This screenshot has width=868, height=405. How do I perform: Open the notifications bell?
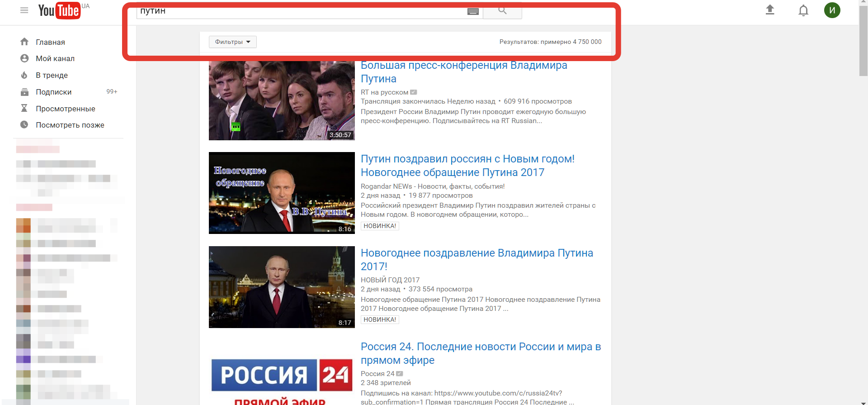tap(803, 10)
